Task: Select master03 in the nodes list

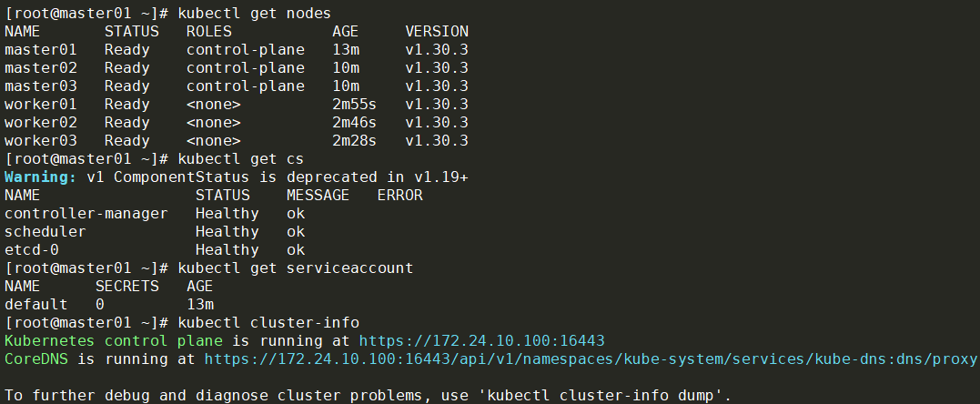Action: pos(41,86)
